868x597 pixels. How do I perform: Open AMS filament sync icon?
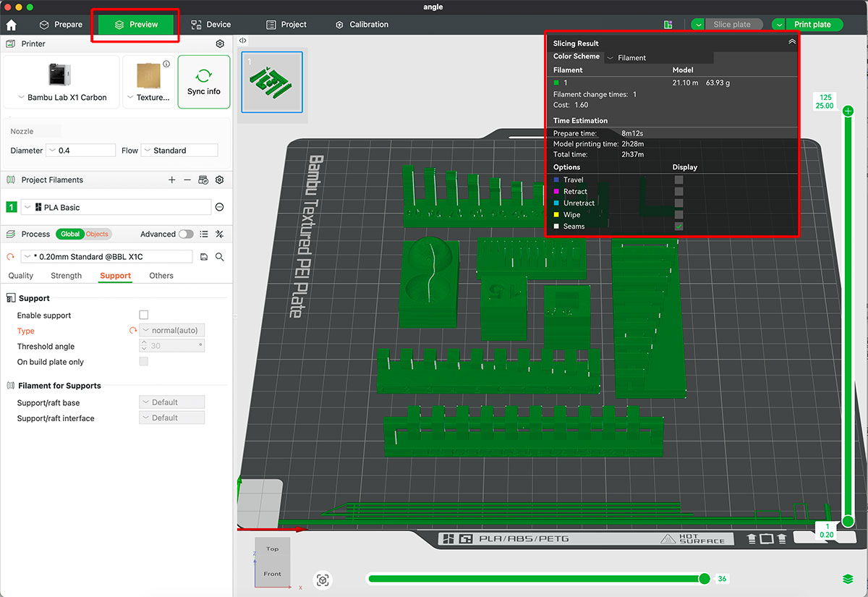203,180
